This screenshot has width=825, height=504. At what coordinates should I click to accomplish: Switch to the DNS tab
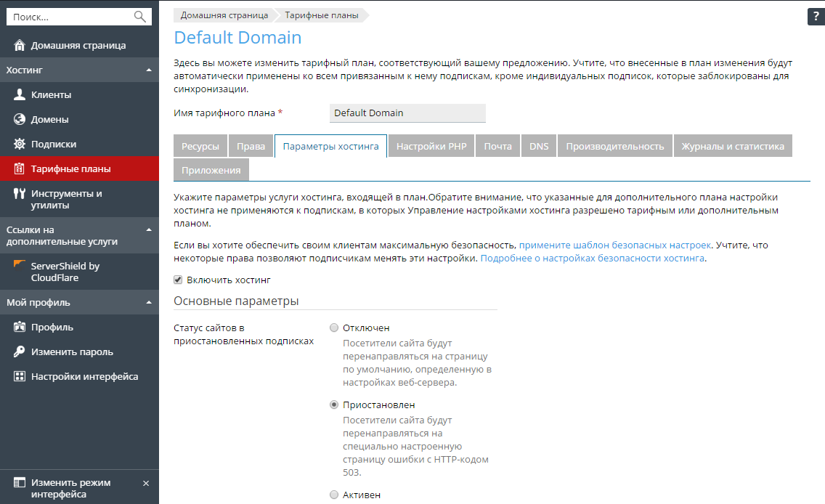539,146
